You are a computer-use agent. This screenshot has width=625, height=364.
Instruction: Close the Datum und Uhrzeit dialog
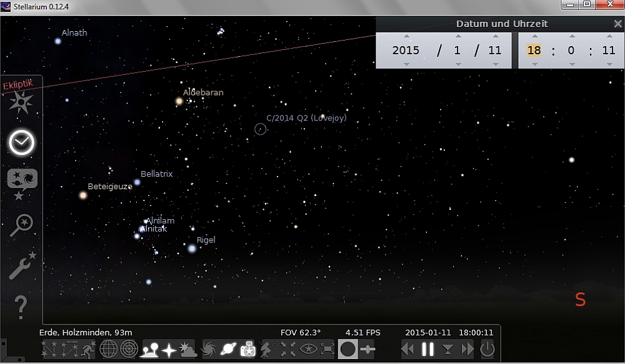(618, 24)
